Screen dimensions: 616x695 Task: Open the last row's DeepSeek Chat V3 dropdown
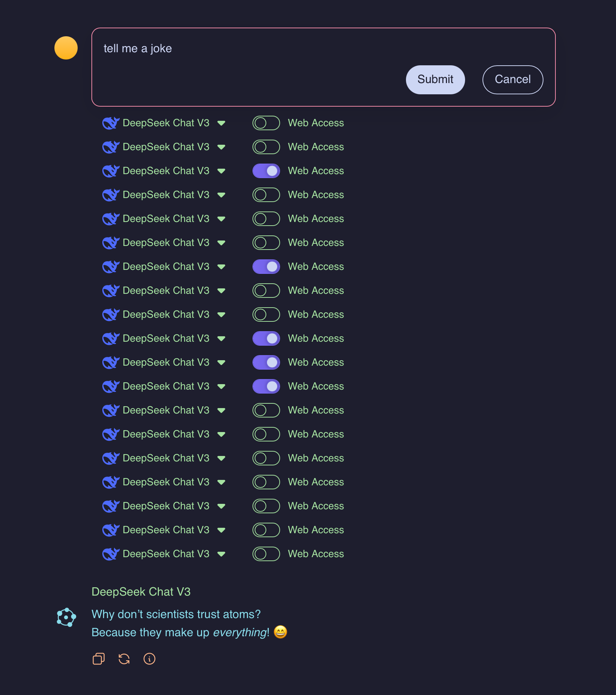click(221, 554)
